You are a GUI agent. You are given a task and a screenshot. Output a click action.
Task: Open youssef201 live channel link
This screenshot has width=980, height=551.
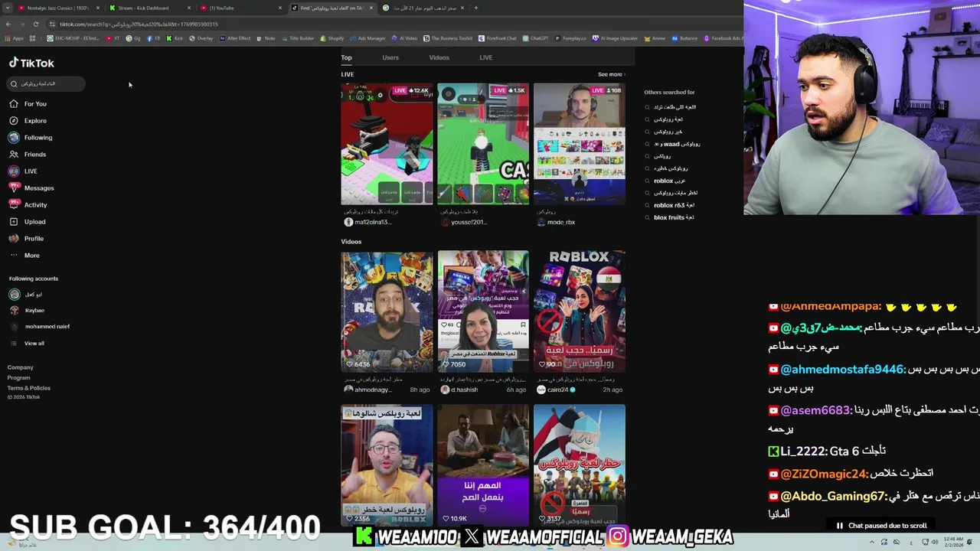pos(464,222)
